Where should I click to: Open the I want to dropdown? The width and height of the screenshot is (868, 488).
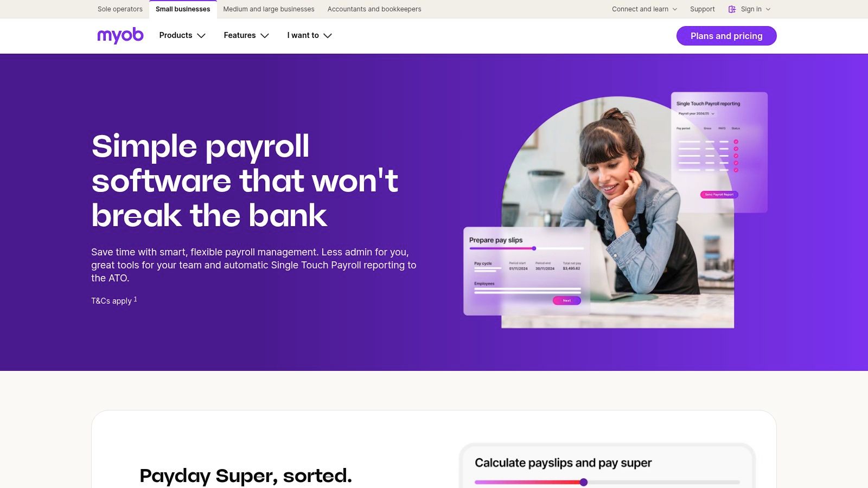click(309, 35)
